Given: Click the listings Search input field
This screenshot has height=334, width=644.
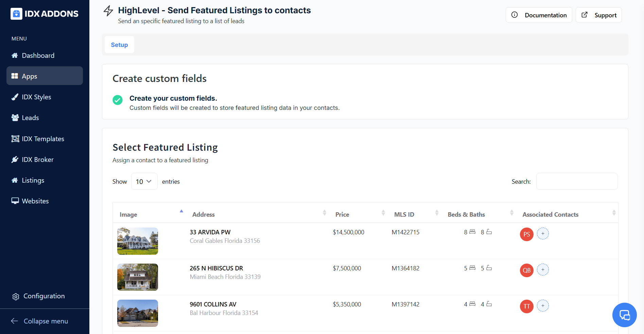Looking at the screenshot, I should [x=577, y=182].
